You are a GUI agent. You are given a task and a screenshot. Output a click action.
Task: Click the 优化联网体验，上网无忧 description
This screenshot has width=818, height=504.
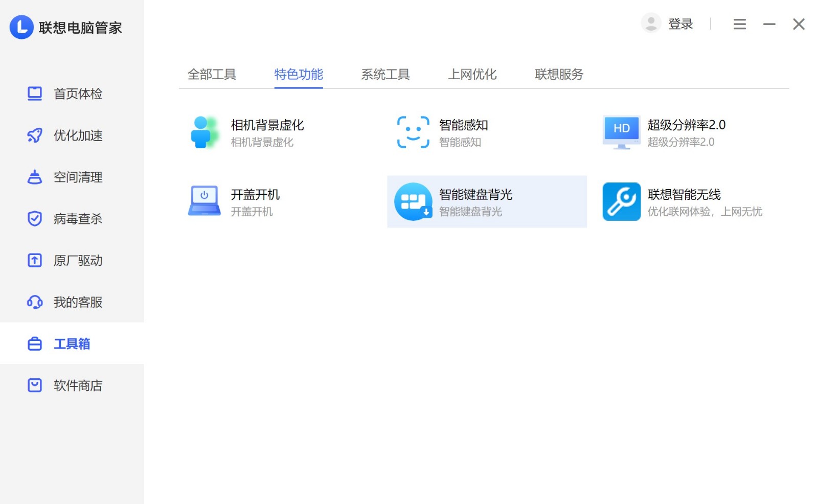pyautogui.click(x=705, y=212)
